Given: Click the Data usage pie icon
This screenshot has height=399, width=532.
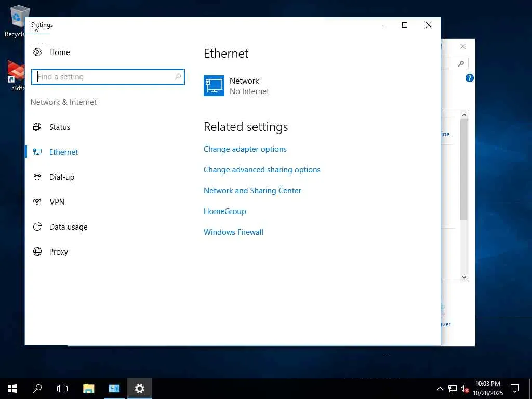Looking at the screenshot, I should tap(37, 227).
